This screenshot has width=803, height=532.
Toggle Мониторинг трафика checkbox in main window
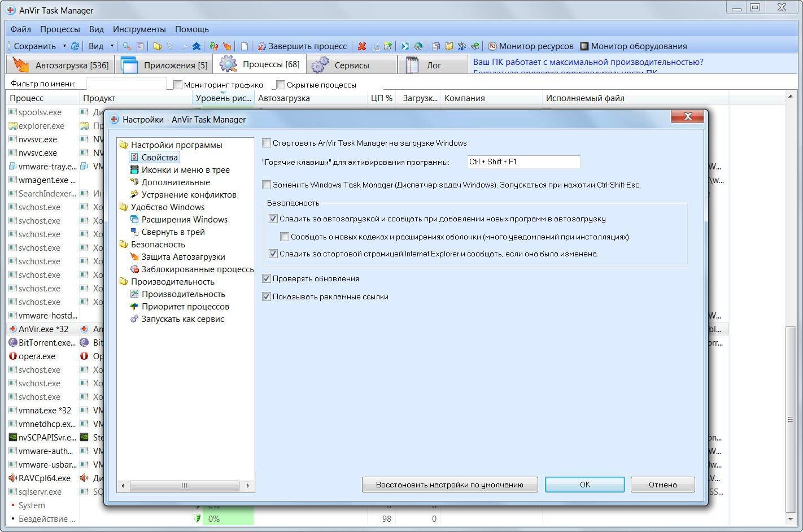click(178, 85)
